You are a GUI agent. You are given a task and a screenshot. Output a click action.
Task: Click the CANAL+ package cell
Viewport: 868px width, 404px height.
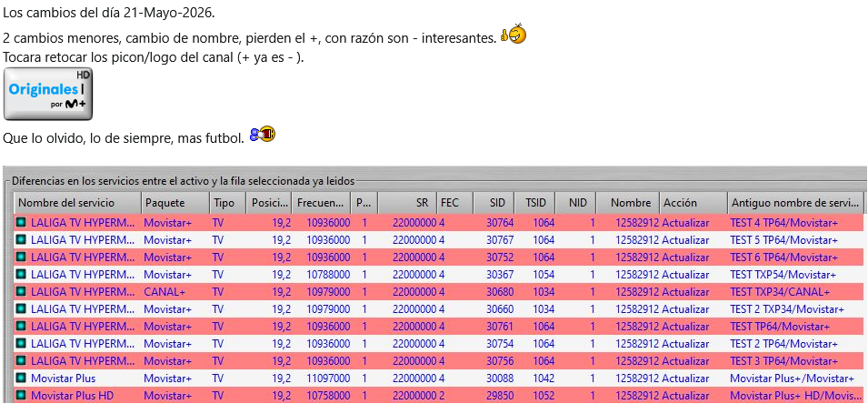(165, 291)
